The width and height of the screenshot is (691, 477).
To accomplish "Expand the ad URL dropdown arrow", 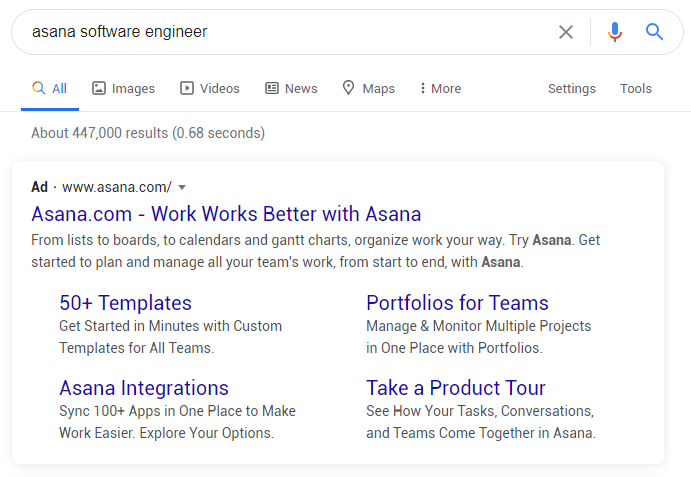I will tap(182, 187).
